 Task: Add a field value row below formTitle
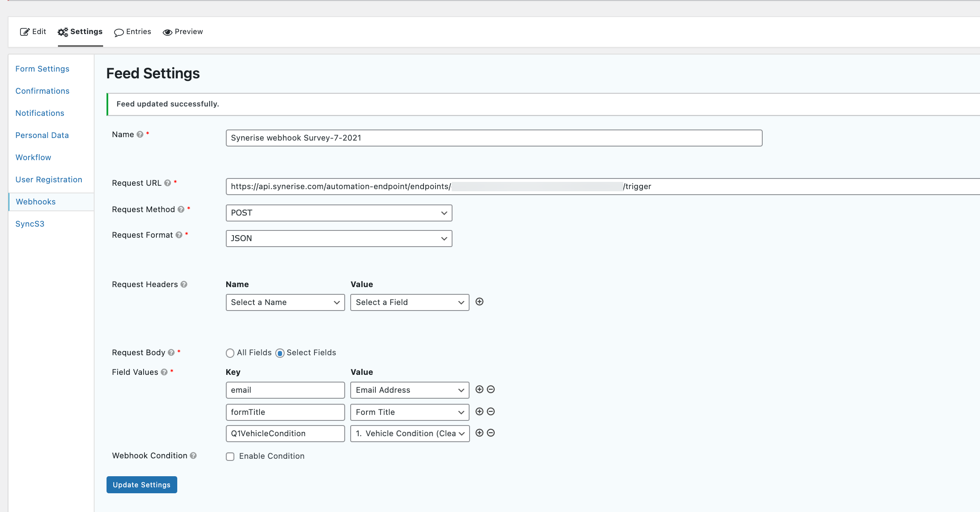click(x=479, y=411)
